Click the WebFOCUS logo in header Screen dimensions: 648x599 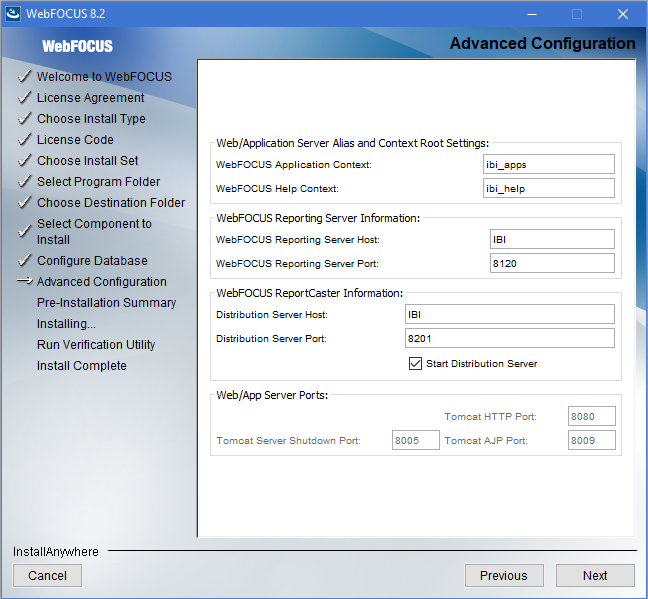pyautogui.click(x=77, y=46)
